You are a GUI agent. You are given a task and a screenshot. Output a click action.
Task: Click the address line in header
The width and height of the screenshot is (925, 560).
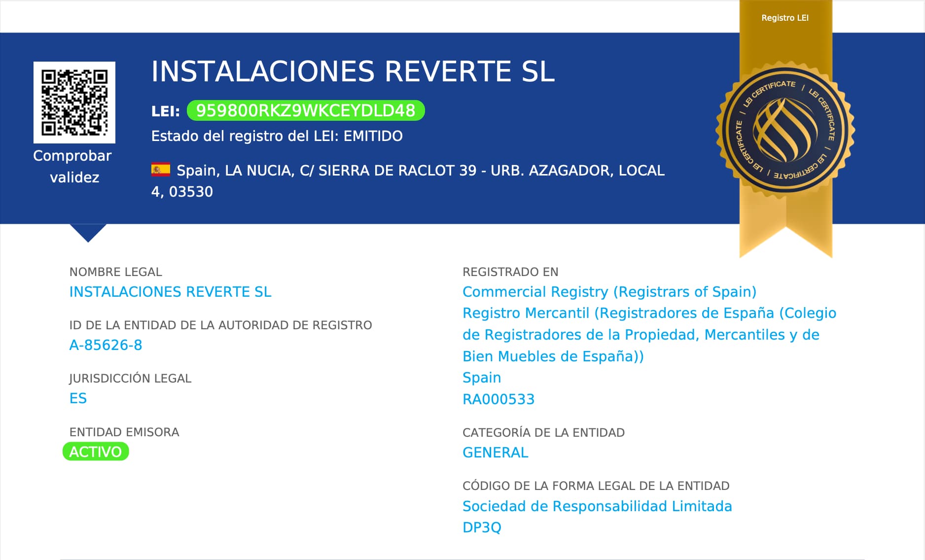(x=419, y=171)
